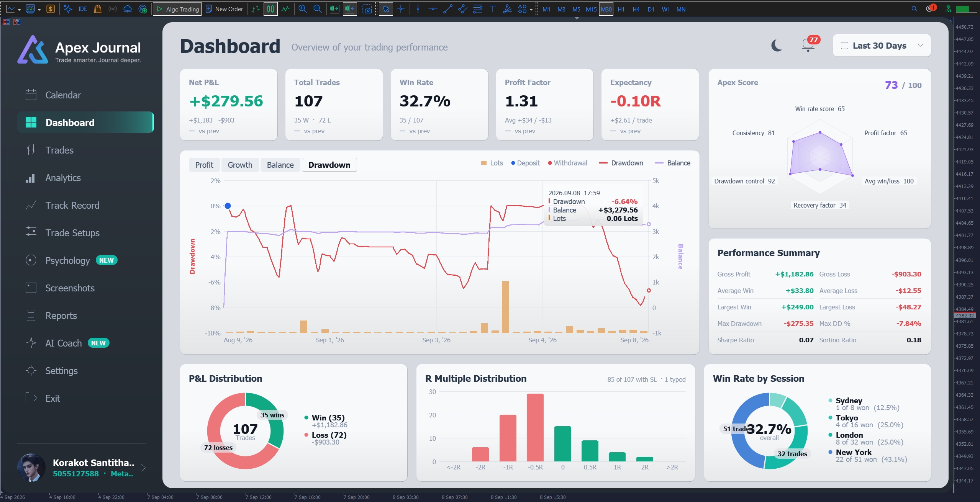Select the text label tool
Screen dimensions: 980x502
pyautogui.click(x=492, y=9)
